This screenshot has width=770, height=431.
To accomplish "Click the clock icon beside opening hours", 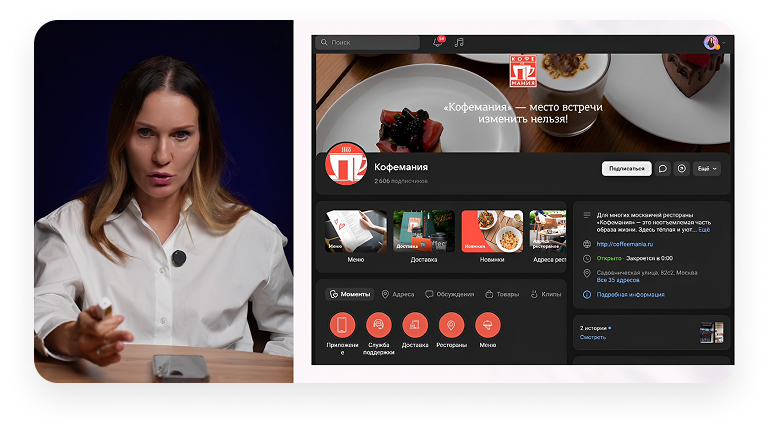I will click(587, 258).
